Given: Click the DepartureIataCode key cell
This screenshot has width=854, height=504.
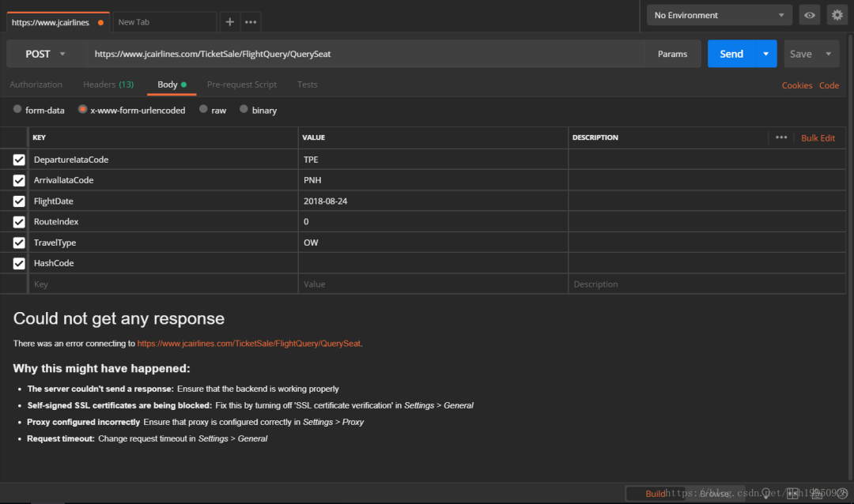Looking at the screenshot, I should [163, 160].
